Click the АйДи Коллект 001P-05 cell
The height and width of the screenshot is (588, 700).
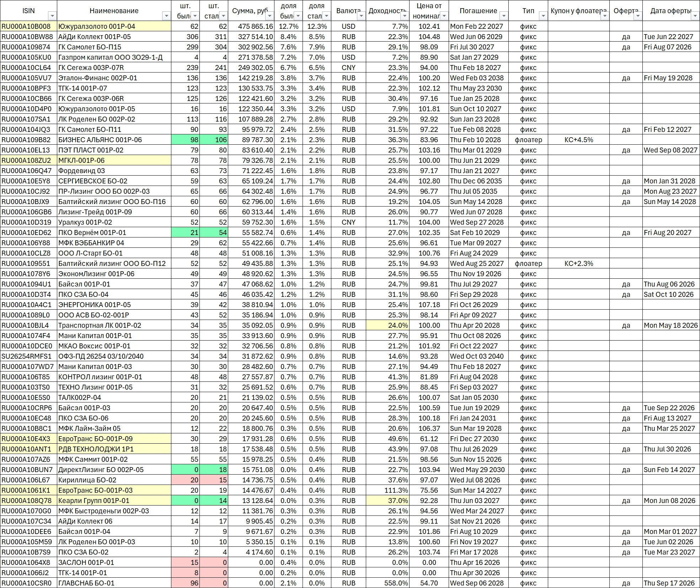(114, 37)
